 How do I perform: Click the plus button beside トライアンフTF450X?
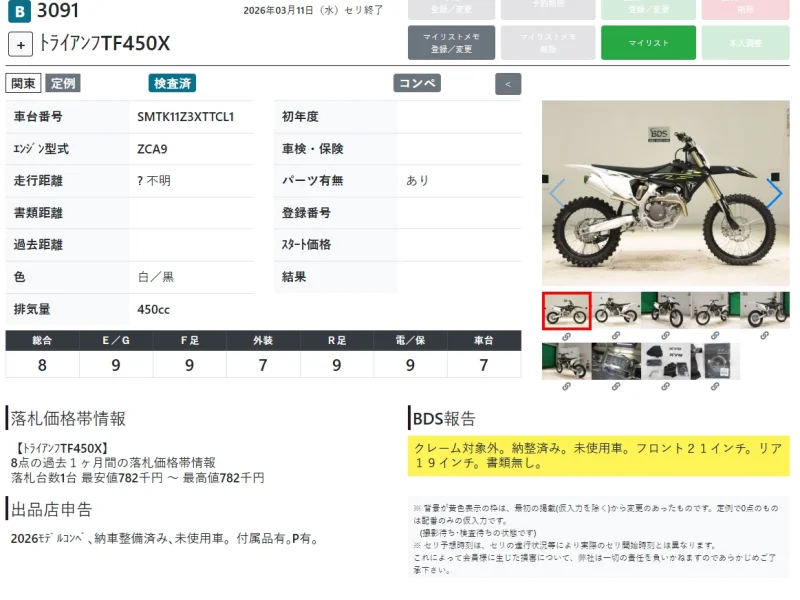pyautogui.click(x=20, y=44)
